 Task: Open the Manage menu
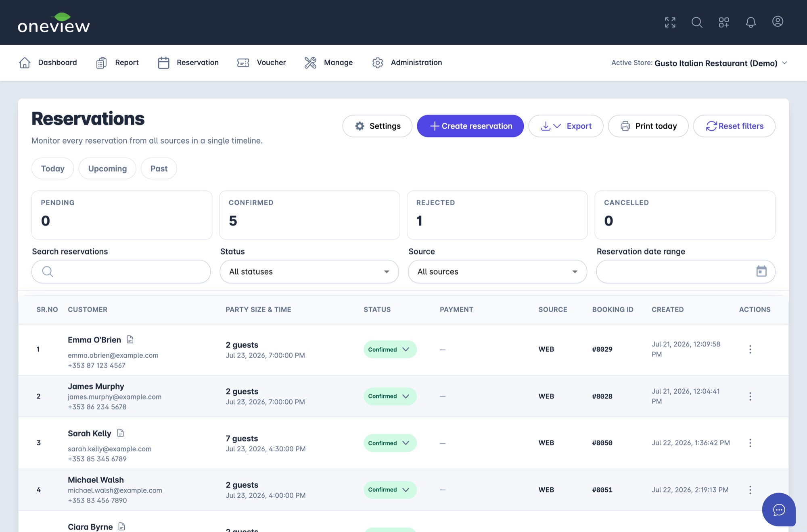pos(328,63)
